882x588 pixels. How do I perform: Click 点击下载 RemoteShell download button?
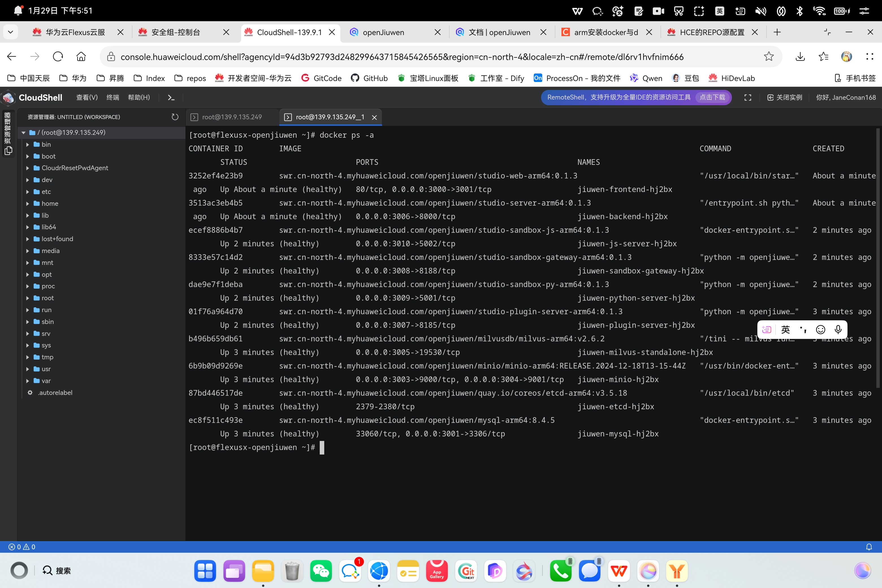(x=712, y=98)
